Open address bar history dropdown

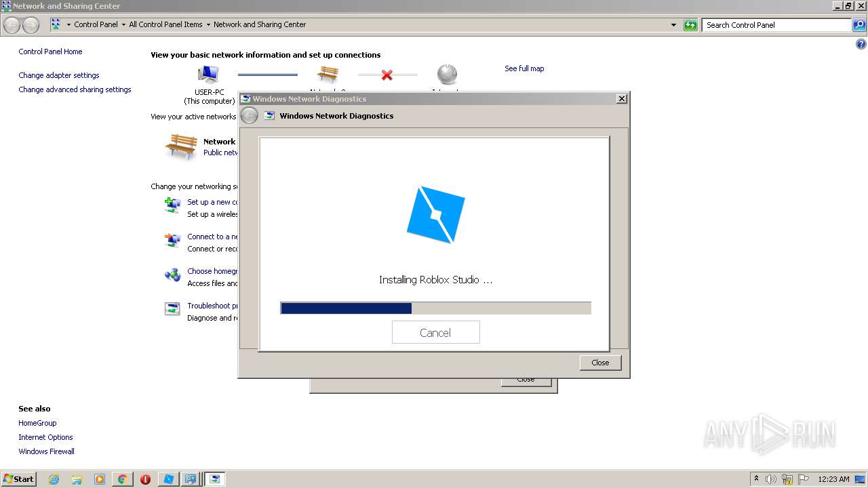click(673, 25)
